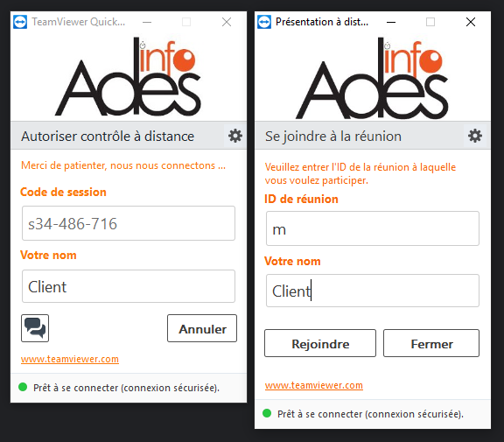Screen dimensions: 504x442
Task: Click the Rejoindre button
Action: [x=320, y=343]
